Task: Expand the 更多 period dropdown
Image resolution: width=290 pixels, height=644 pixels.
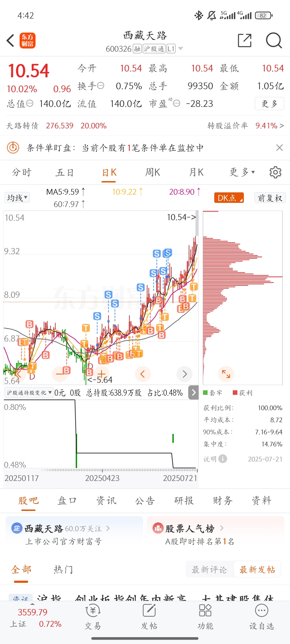Action: [242, 172]
